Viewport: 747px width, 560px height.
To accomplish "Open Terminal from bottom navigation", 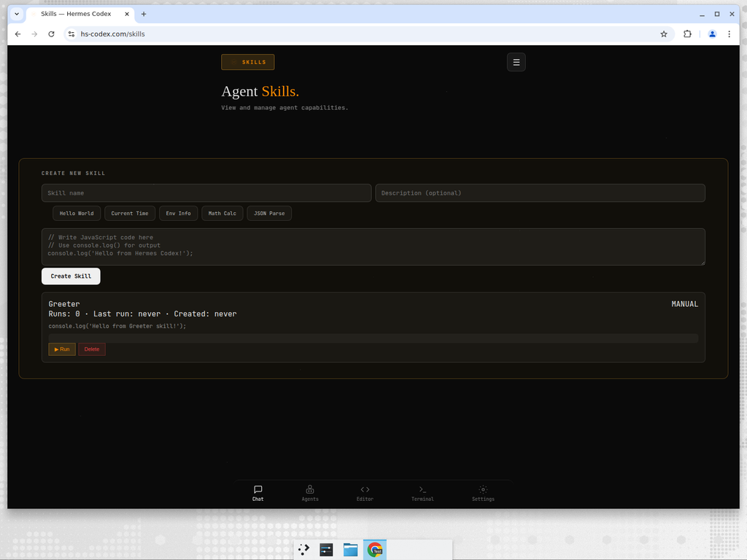I will (x=422, y=493).
